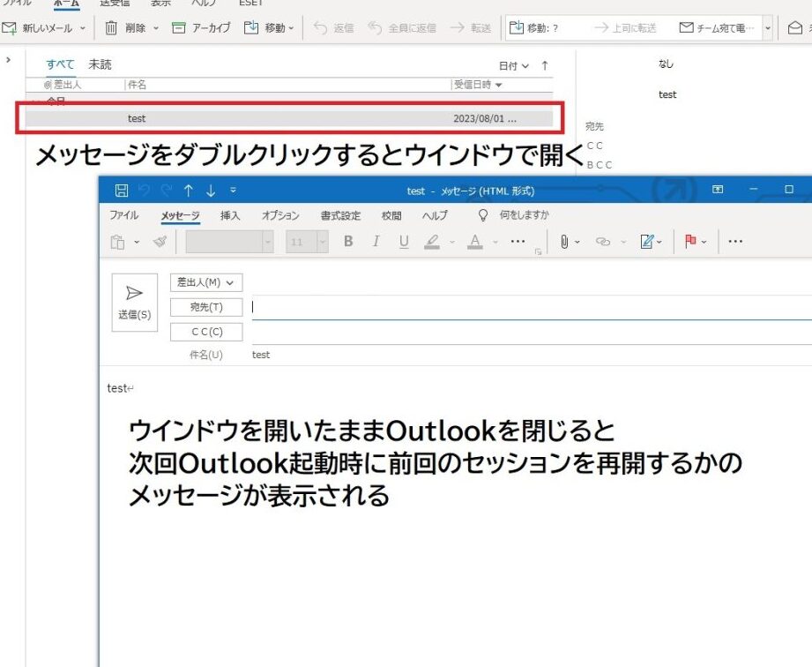Image resolution: width=812 pixels, height=667 pixels.
Task: Toggle underline formatting
Action: 404,242
